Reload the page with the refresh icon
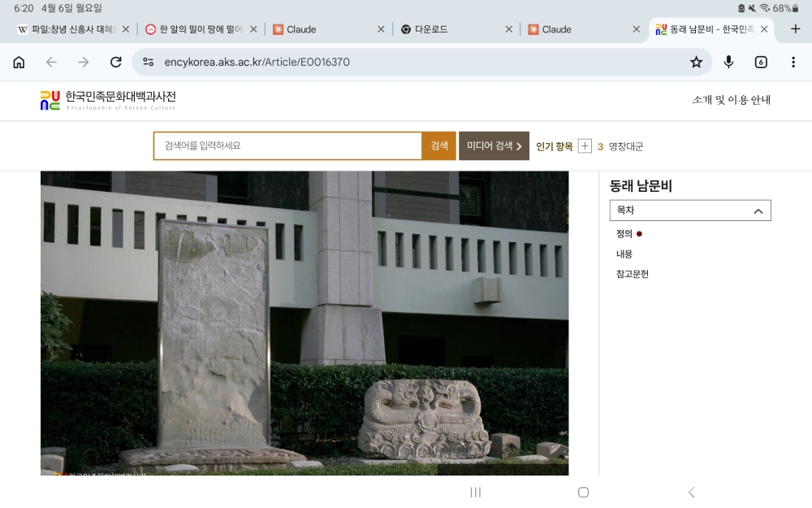812x508 pixels. (x=115, y=63)
